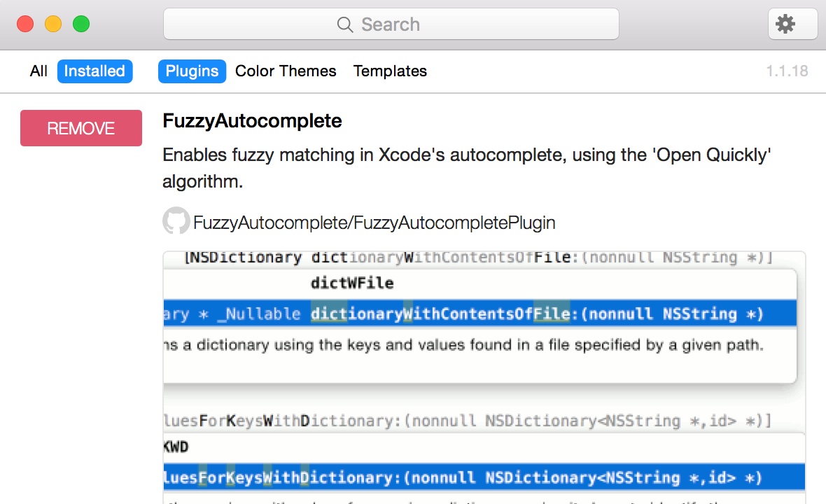The height and width of the screenshot is (504, 826).
Task: Open FuzzyAutocomplete/FuzzyAutocompletePlugin repository link
Action: 374,223
